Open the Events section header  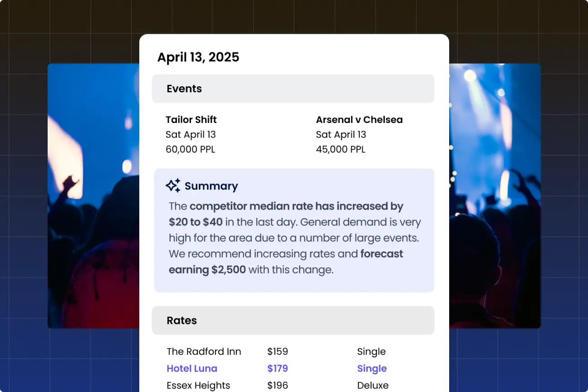293,88
